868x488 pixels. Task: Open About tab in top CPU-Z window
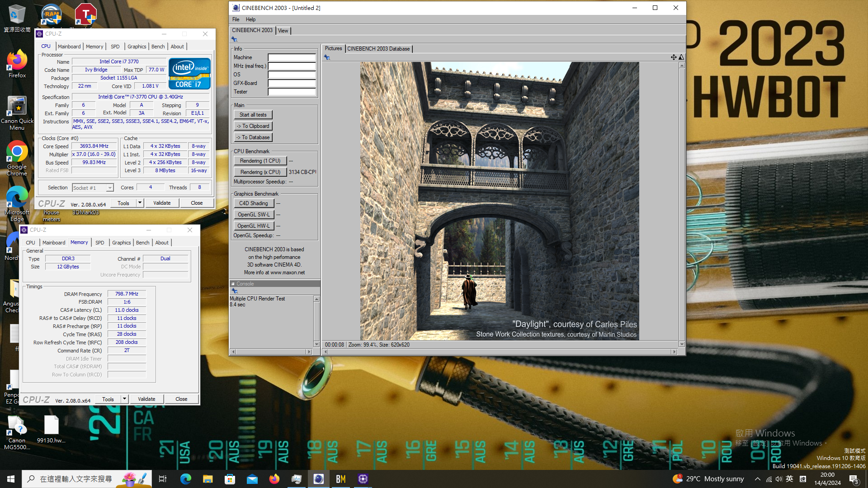click(x=177, y=47)
